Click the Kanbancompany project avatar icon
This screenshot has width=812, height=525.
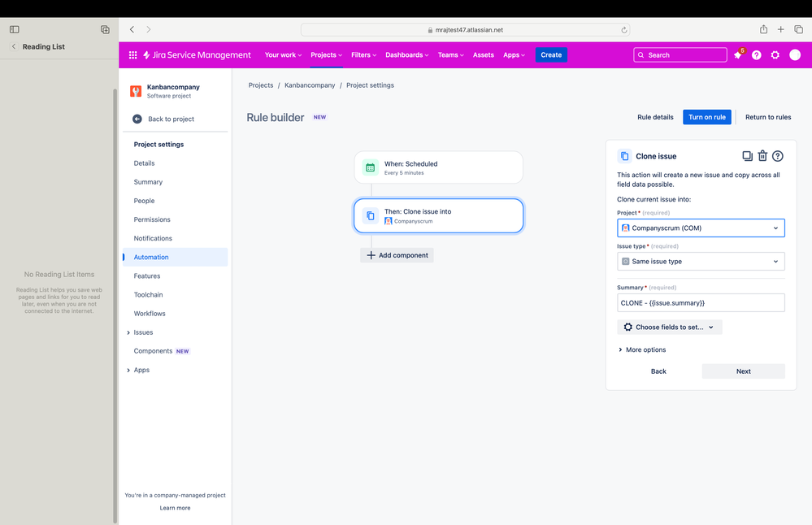coord(136,91)
